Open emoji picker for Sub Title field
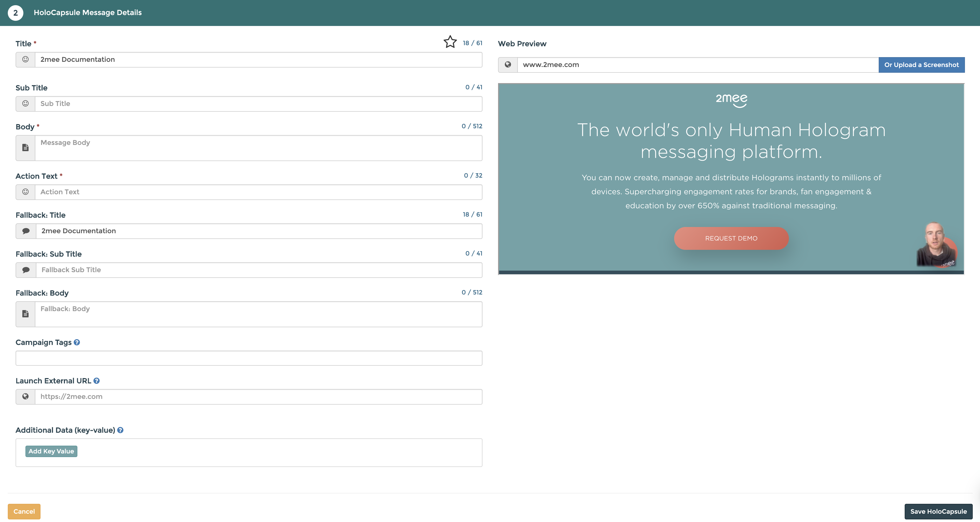This screenshot has width=980, height=522. click(x=25, y=103)
